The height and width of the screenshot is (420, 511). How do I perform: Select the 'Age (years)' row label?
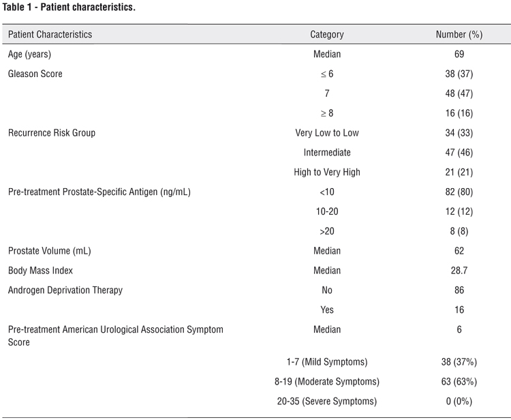click(x=31, y=55)
